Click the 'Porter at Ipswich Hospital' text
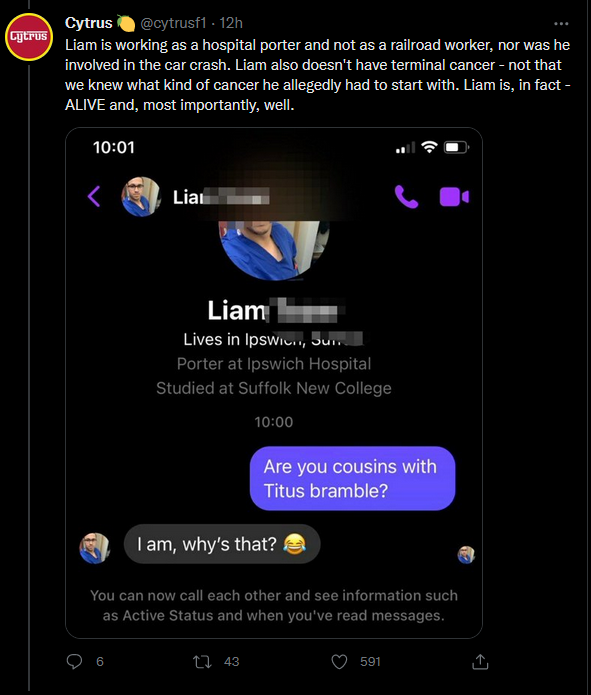Viewport: 591px width, 695px height. [x=274, y=364]
